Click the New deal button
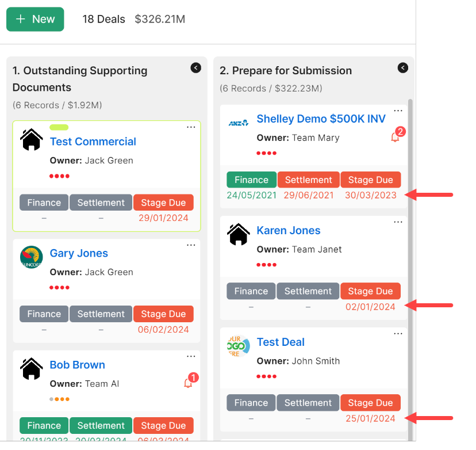This screenshot has height=450, width=476. (35, 19)
